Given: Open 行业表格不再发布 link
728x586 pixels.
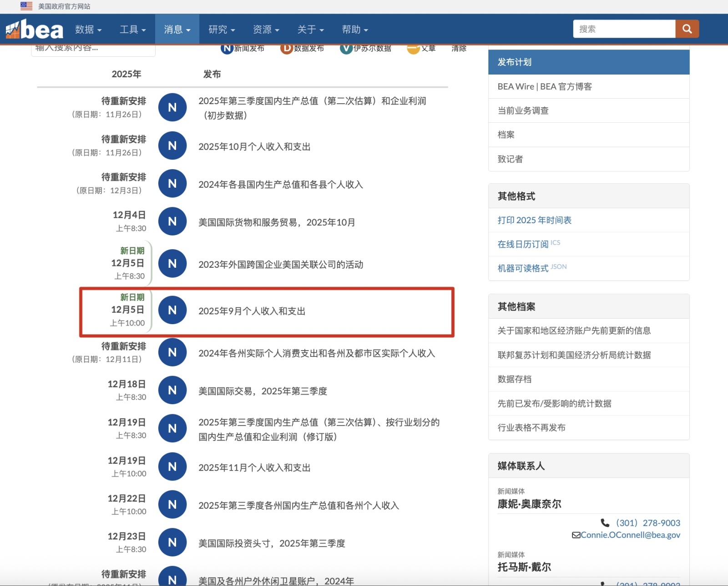Looking at the screenshot, I should [531, 427].
